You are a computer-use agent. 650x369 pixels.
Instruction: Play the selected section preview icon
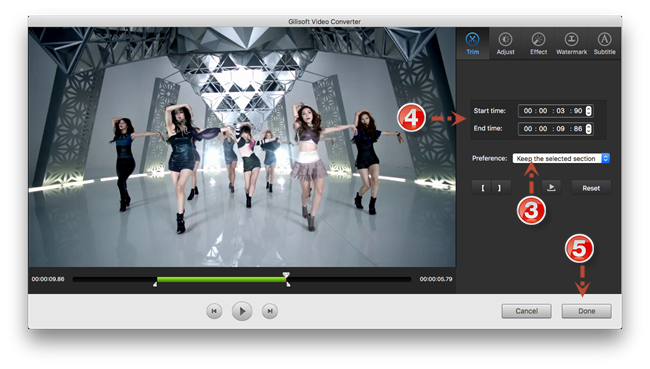tap(551, 188)
